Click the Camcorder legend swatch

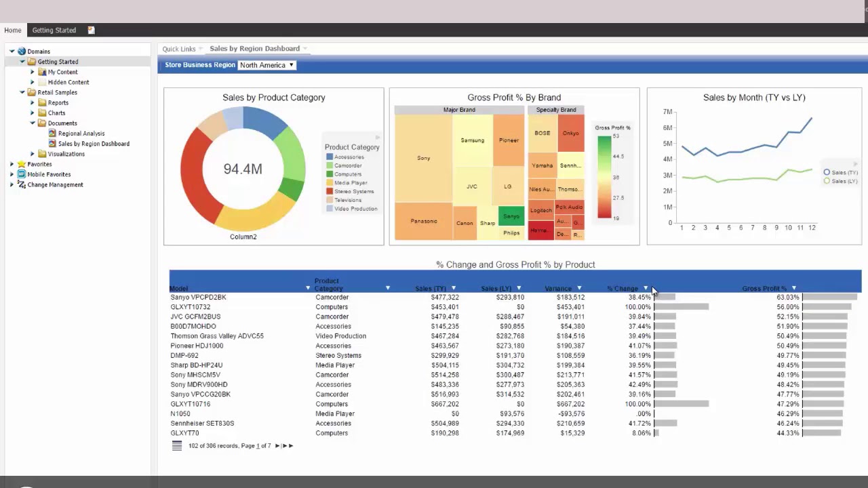[330, 165]
